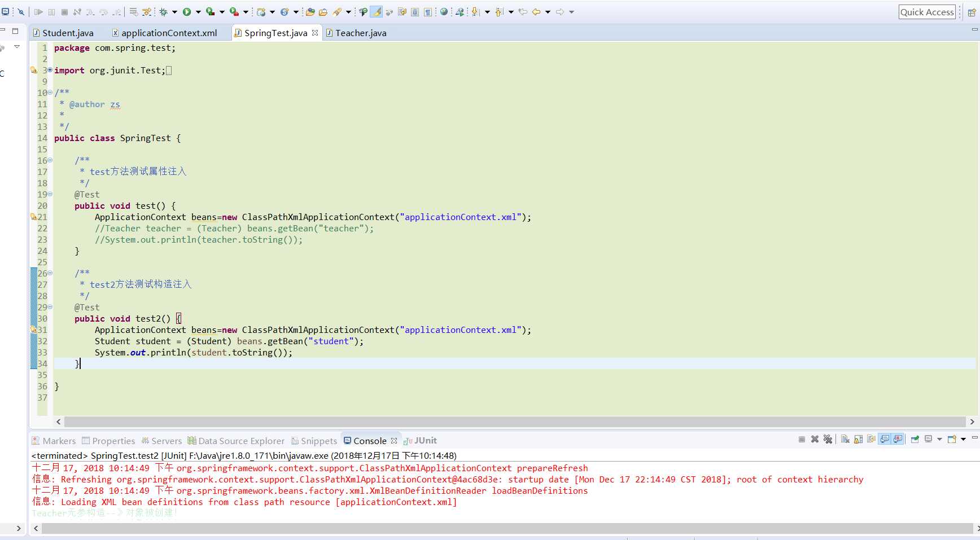980x540 pixels.
Task: Close the Console view tab
Action: click(x=394, y=441)
